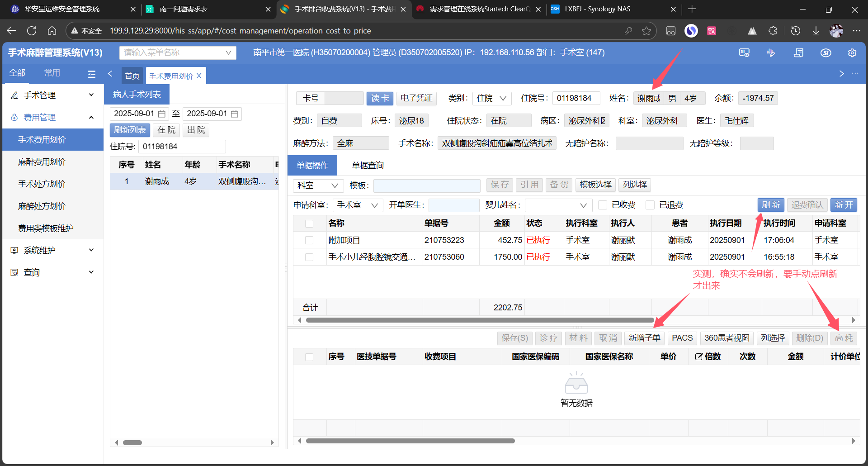The height and width of the screenshot is (466, 868).
Task: Click the oval SI icon in the header
Action: click(826, 53)
